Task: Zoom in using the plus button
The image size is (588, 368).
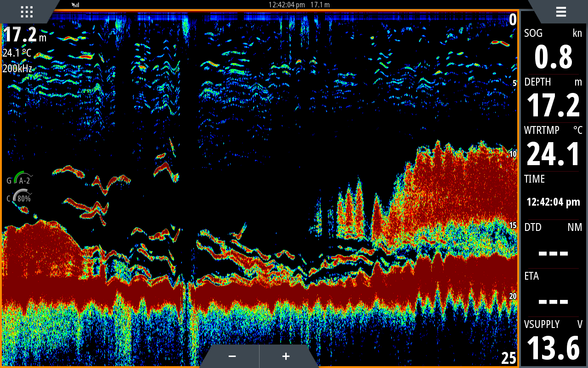Action: (x=286, y=356)
